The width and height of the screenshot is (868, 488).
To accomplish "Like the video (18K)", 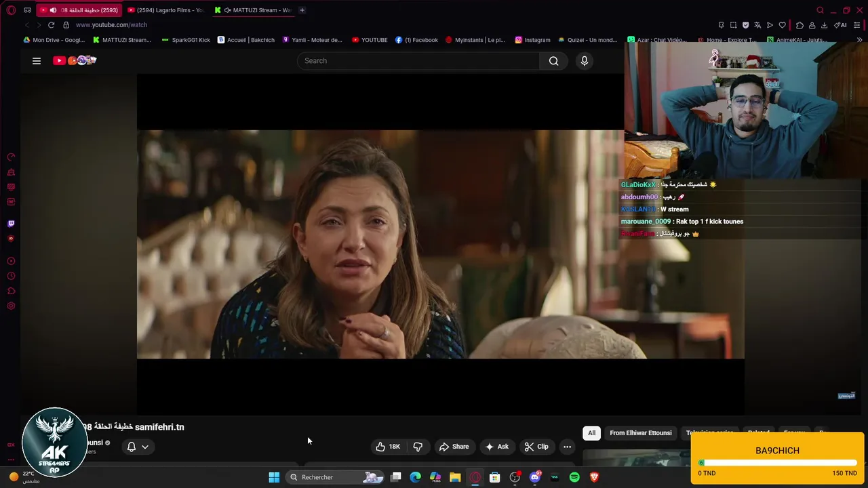I will (388, 447).
